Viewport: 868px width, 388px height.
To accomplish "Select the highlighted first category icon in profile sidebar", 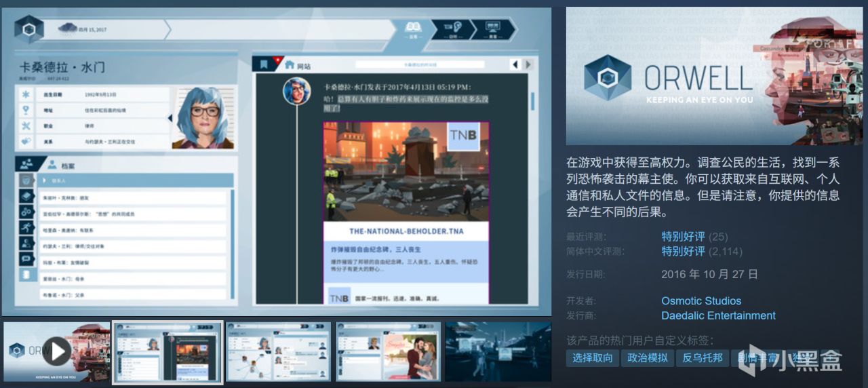I will pos(26,180).
